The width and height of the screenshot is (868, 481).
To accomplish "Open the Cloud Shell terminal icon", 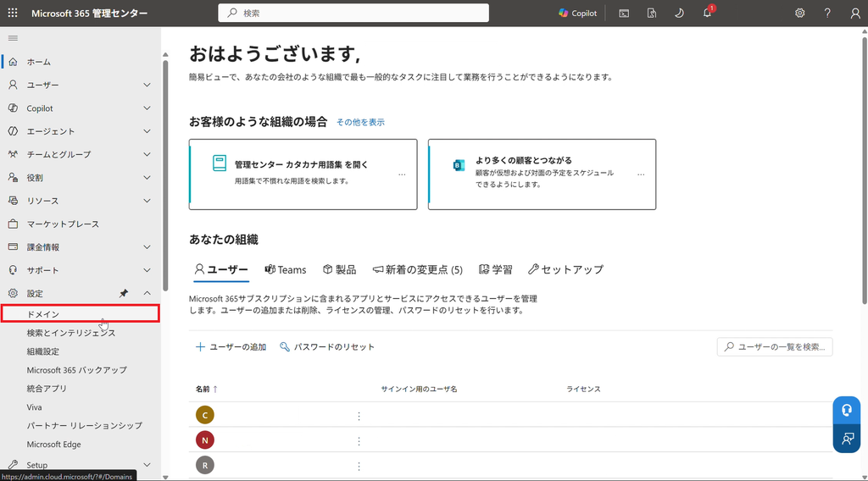I will pyautogui.click(x=624, y=14).
